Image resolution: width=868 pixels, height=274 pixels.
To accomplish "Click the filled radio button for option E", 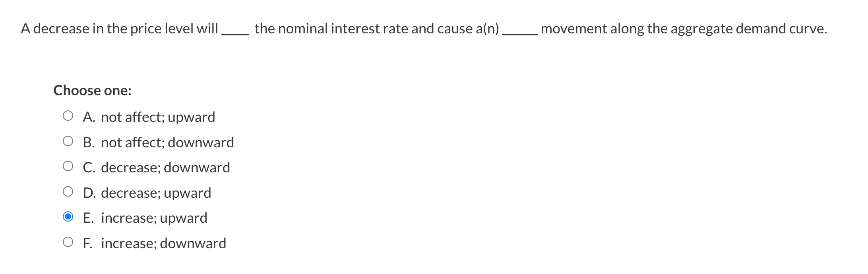I will pyautogui.click(x=68, y=216).
